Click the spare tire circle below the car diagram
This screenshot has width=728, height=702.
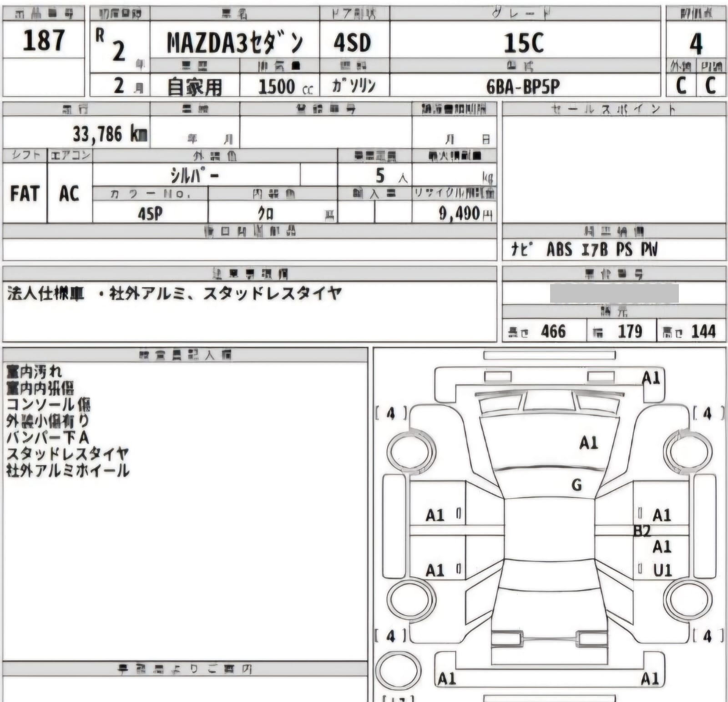tap(398, 670)
